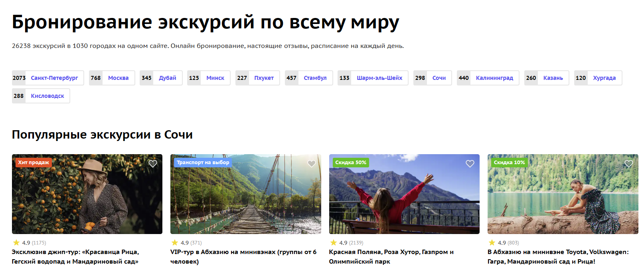Add Krasnaya Polyana tour to favorites
Image resolution: width=644 pixels, height=268 pixels.
pyautogui.click(x=470, y=164)
